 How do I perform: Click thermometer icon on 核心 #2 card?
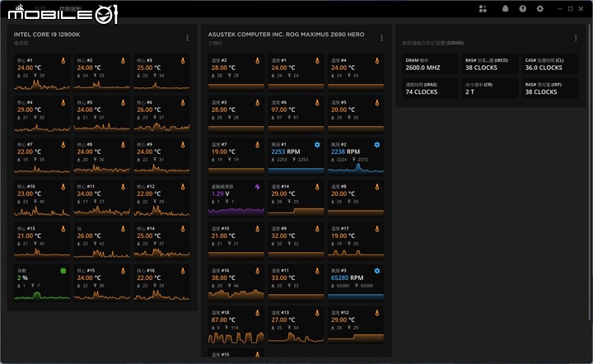(x=123, y=60)
